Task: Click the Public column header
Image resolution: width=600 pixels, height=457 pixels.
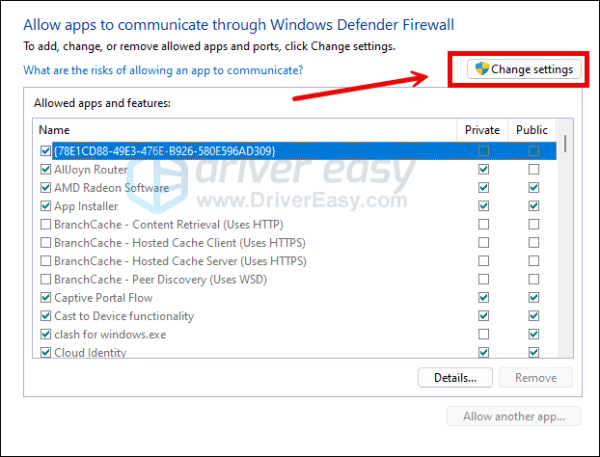Action: tap(532, 130)
